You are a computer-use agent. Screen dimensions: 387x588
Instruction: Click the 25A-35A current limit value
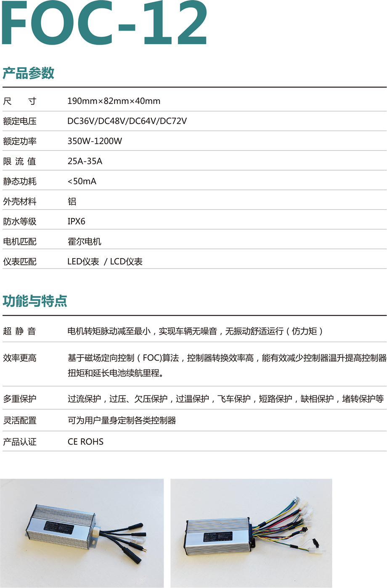click(x=85, y=161)
